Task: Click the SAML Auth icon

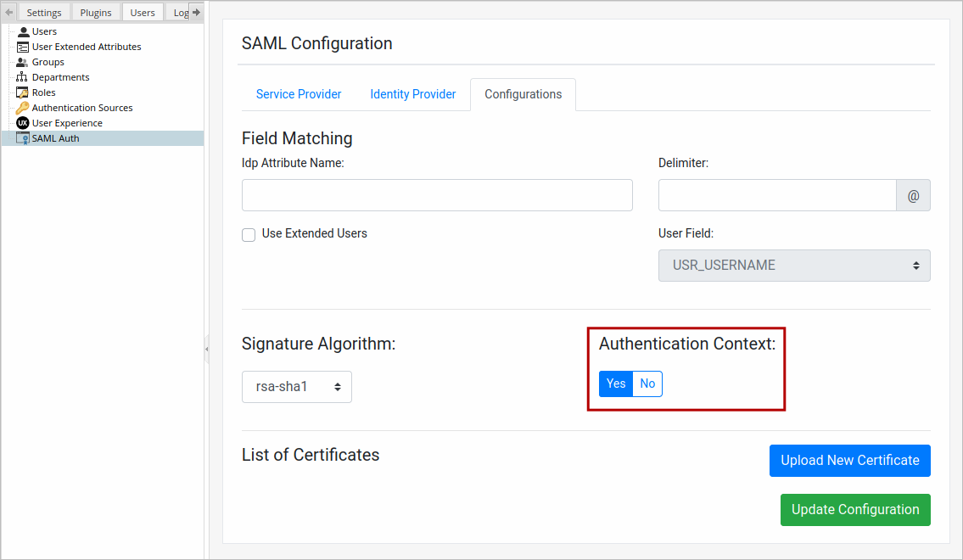Action: pyautogui.click(x=23, y=138)
